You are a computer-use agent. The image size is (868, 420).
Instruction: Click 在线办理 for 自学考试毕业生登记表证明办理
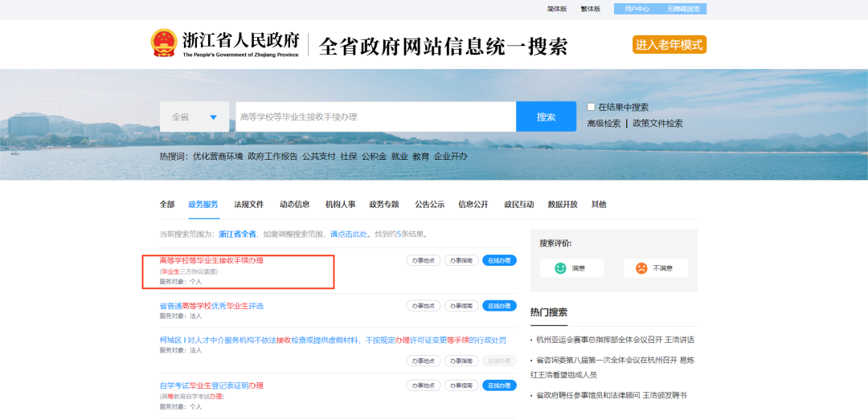tap(499, 385)
